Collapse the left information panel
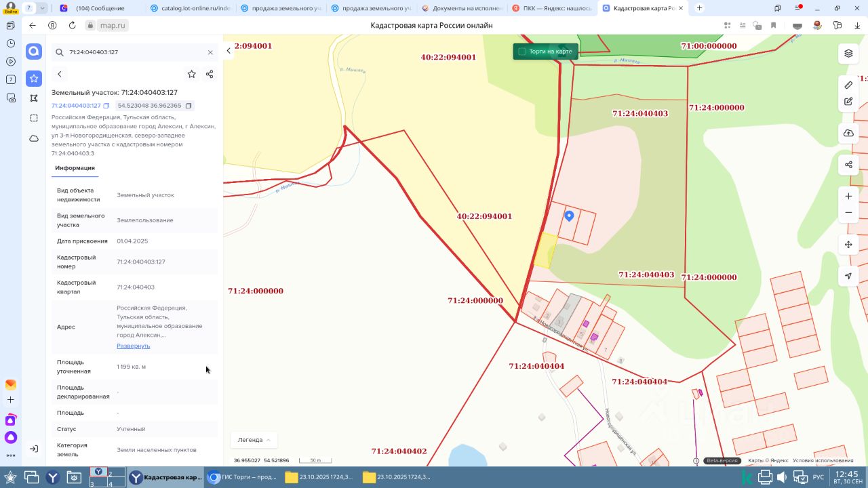This screenshot has height=488, width=868. [229, 51]
